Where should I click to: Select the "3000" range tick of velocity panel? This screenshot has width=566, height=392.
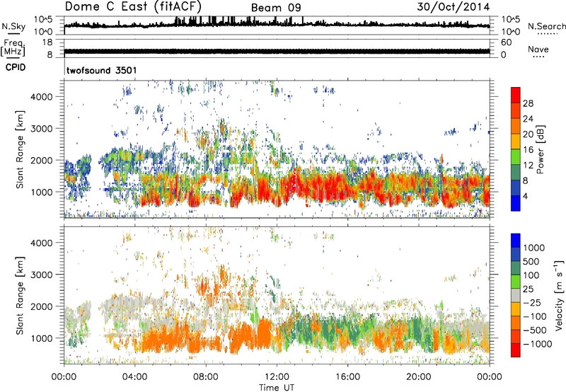pyautogui.click(x=42, y=275)
